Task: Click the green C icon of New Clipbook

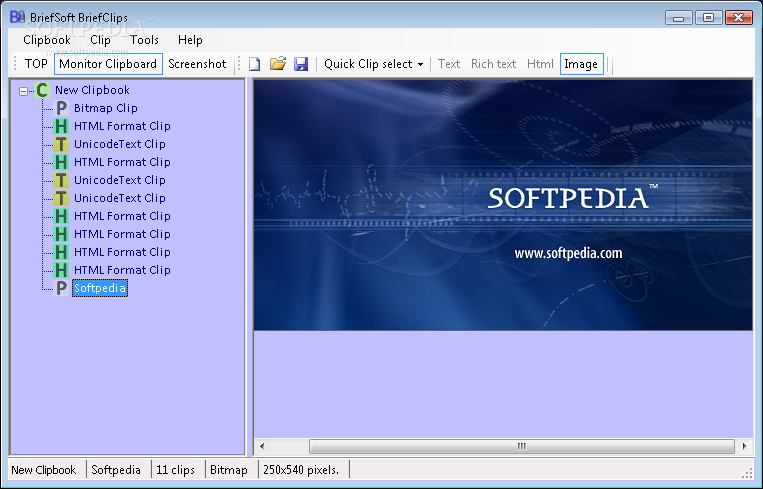Action: (42, 90)
